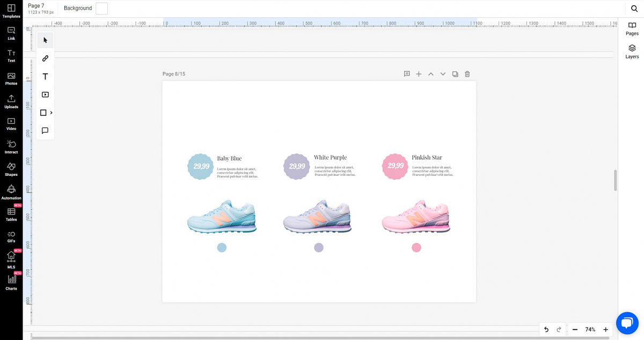The width and height of the screenshot is (644, 340).
Task: Zoom in with the plus button
Action: pyautogui.click(x=605, y=329)
